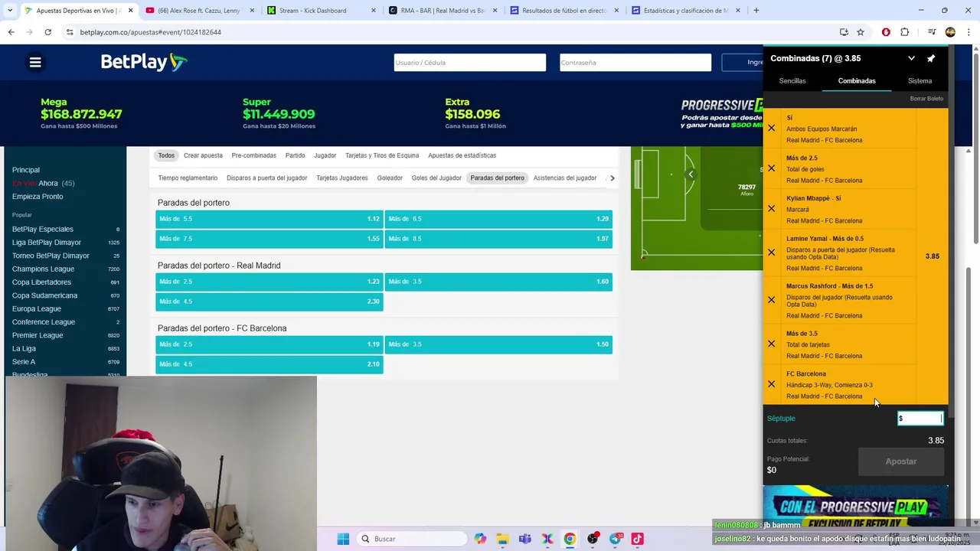
Task: Click the Mega jackpot amount
Action: click(81, 114)
